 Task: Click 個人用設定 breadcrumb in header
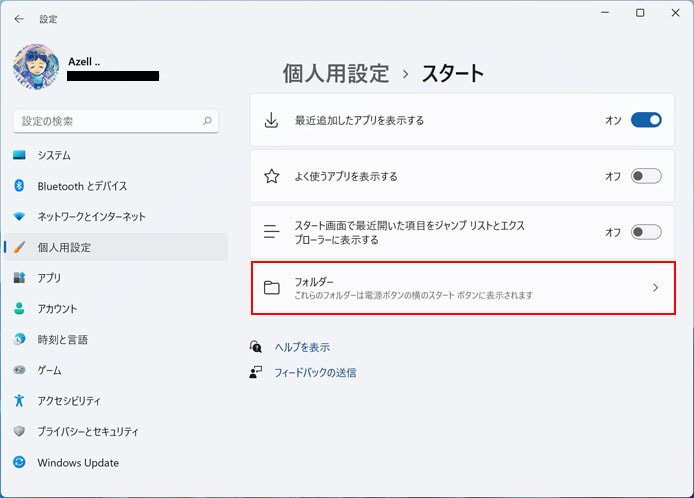[x=336, y=73]
